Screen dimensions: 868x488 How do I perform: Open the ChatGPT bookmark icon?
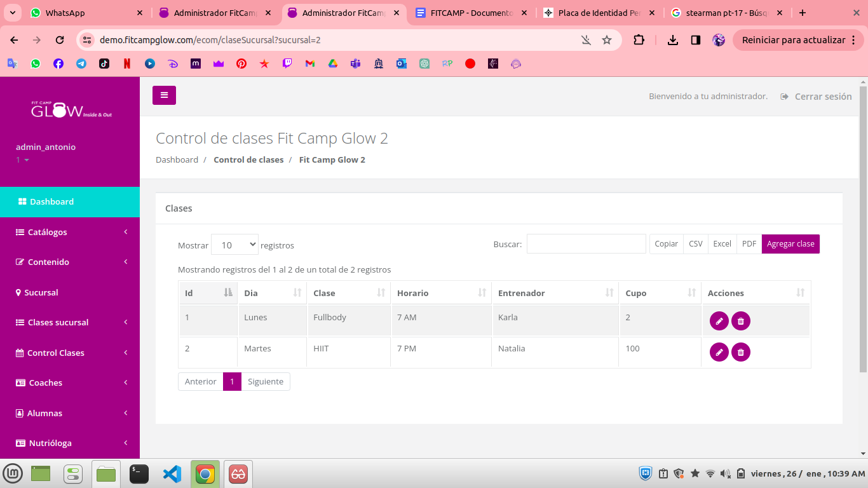424,64
